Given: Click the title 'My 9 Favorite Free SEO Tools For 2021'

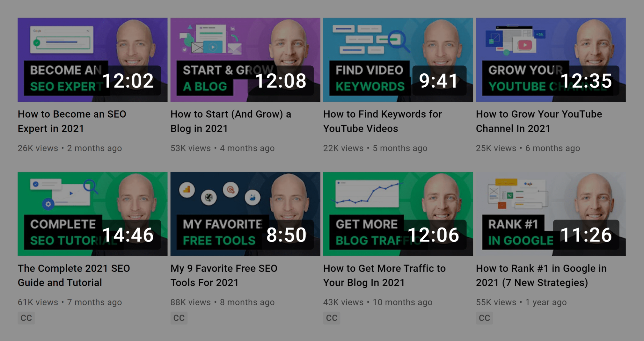Looking at the screenshot, I should coord(223,275).
